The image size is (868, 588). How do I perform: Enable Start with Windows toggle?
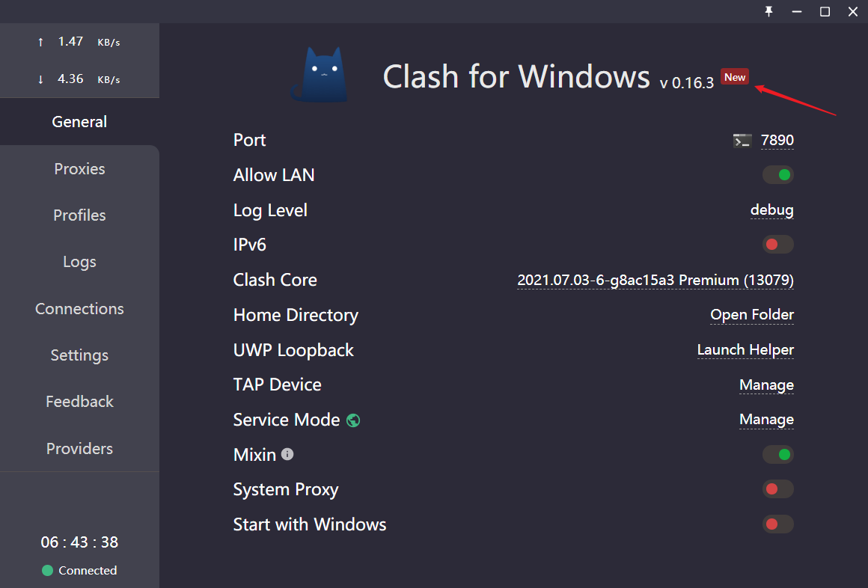point(777,524)
